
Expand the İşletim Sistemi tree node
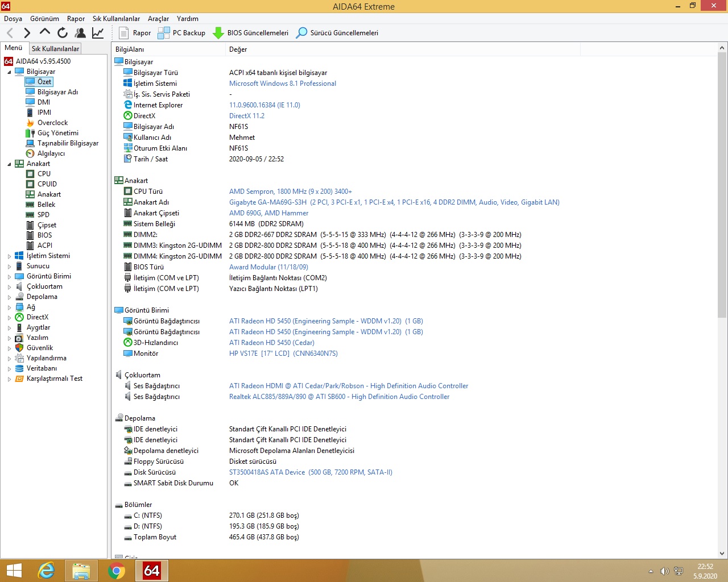(9, 256)
